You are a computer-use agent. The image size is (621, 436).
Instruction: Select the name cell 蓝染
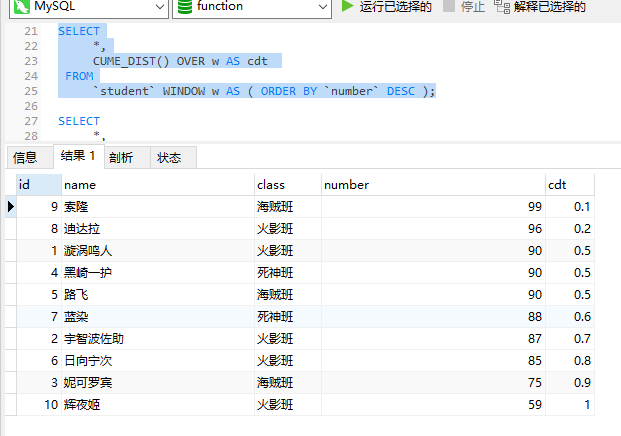coord(158,317)
